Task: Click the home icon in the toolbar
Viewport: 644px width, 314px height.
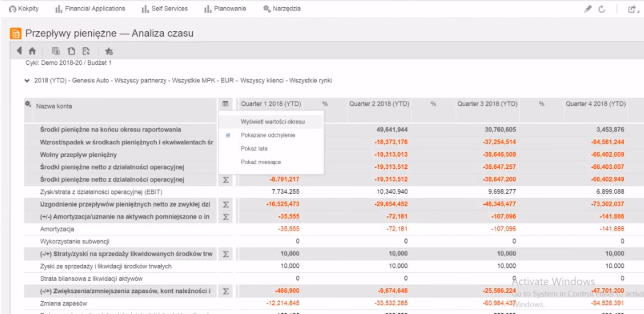Action: pos(32,51)
